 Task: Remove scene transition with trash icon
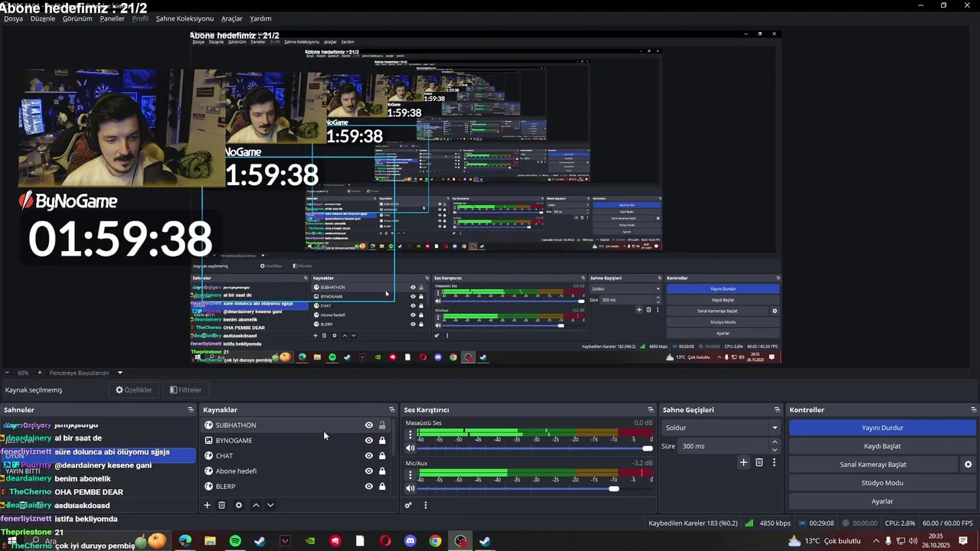coord(759,462)
